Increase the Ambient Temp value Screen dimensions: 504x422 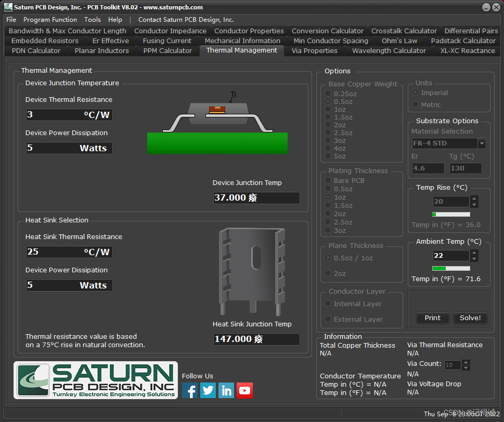pyautogui.click(x=474, y=253)
